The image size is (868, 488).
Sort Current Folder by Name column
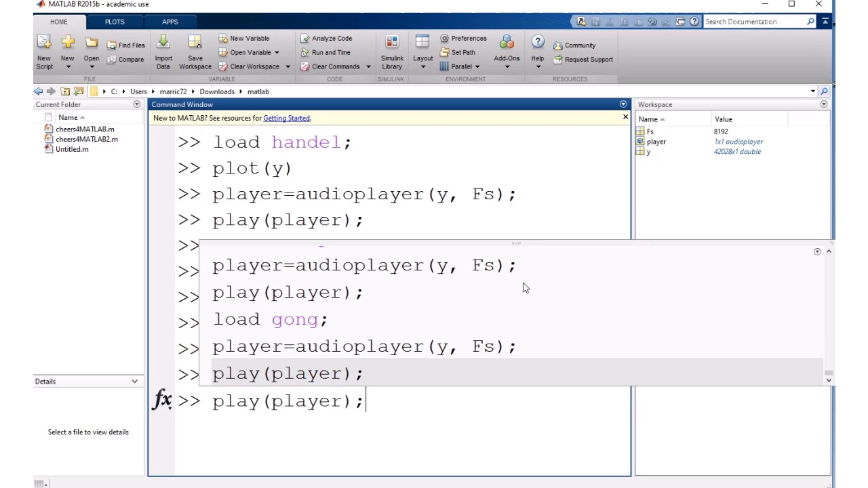(x=70, y=117)
